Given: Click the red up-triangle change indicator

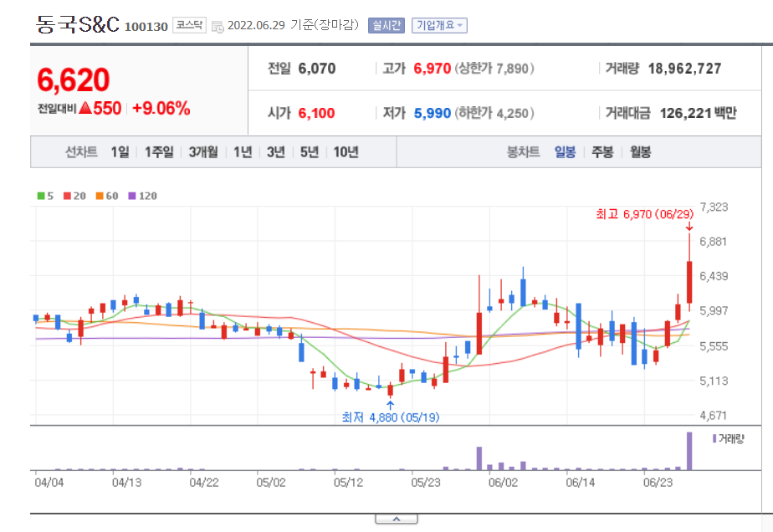Looking at the screenshot, I should (x=85, y=107).
